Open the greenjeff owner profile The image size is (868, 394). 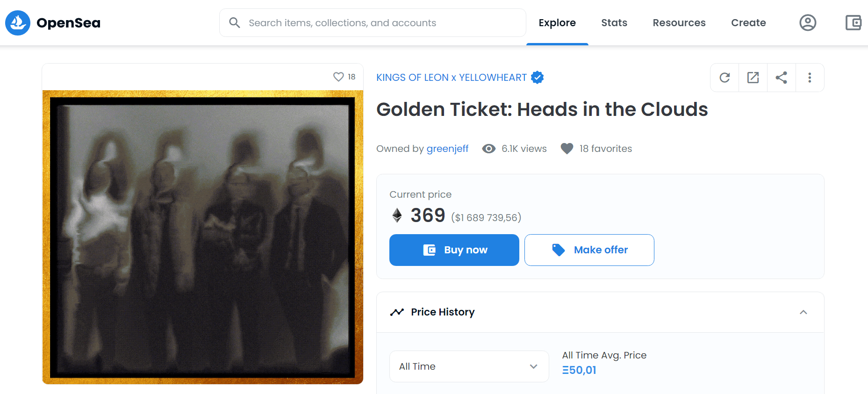point(447,148)
